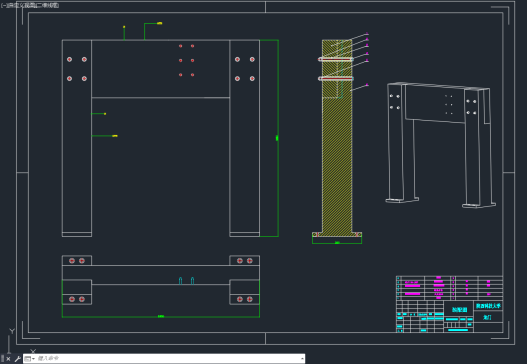Select the isometric 3D frame view

tap(440, 145)
